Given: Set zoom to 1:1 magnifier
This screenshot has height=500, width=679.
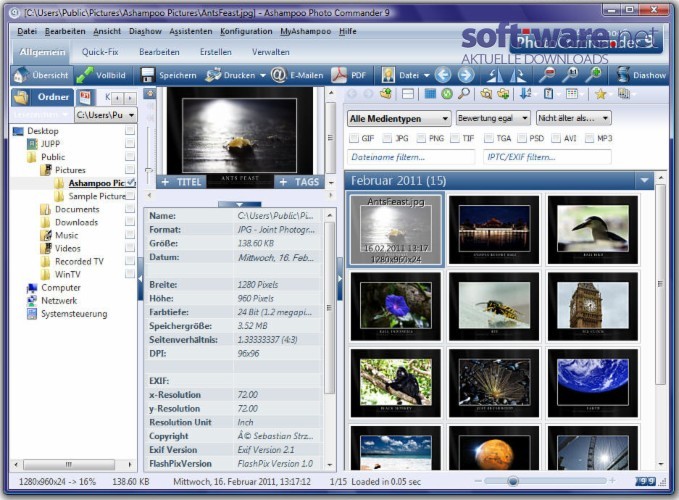Looking at the screenshot, I should tap(571, 75).
